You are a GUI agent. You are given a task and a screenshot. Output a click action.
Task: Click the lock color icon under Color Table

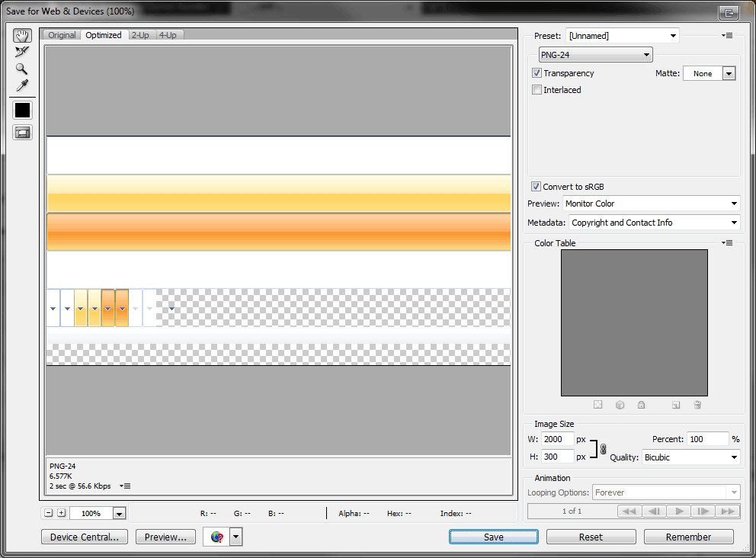click(641, 404)
